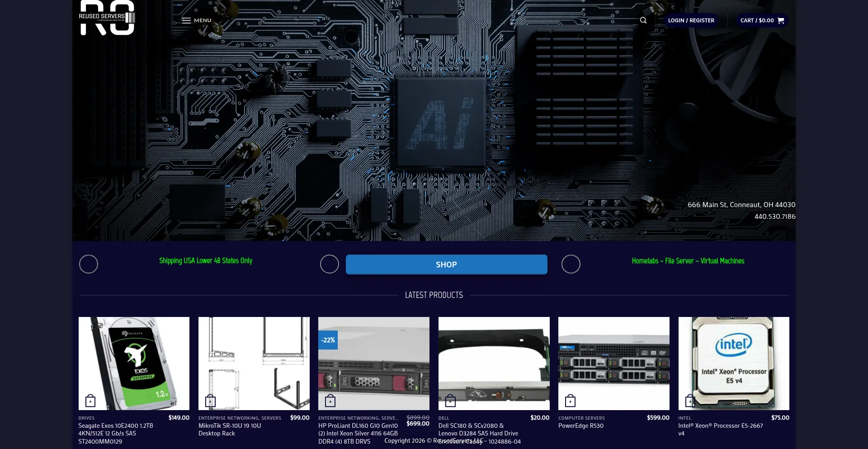Click the blue SHOP button
The width and height of the screenshot is (868, 449).
(446, 265)
